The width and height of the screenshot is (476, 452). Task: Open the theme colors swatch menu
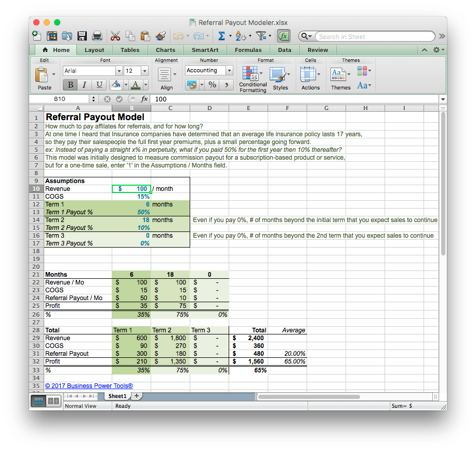click(x=364, y=71)
